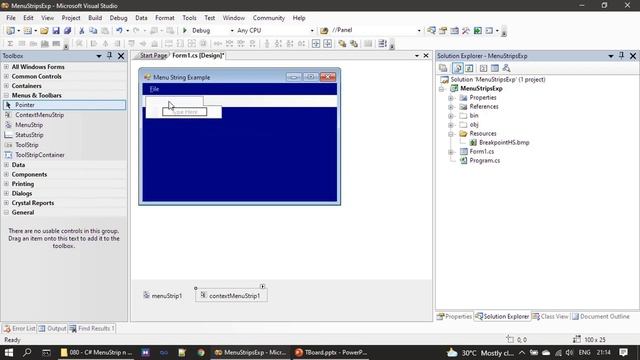Image resolution: width=640 pixels, height=360 pixels.
Task: Click the Cut toolbar icon
Action: pos(82,31)
